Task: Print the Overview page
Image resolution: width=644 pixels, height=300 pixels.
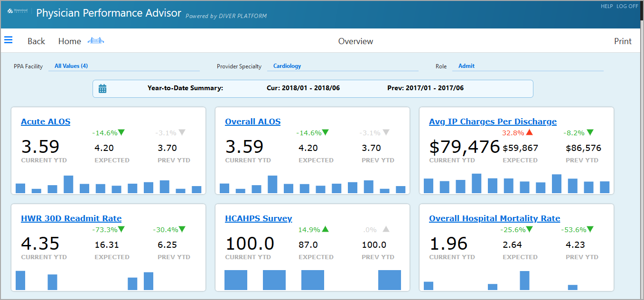Action: click(623, 41)
